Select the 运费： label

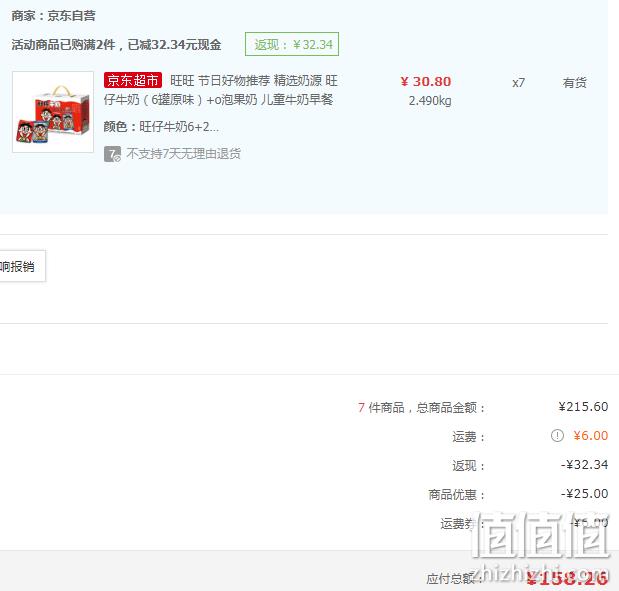pyautogui.click(x=469, y=437)
